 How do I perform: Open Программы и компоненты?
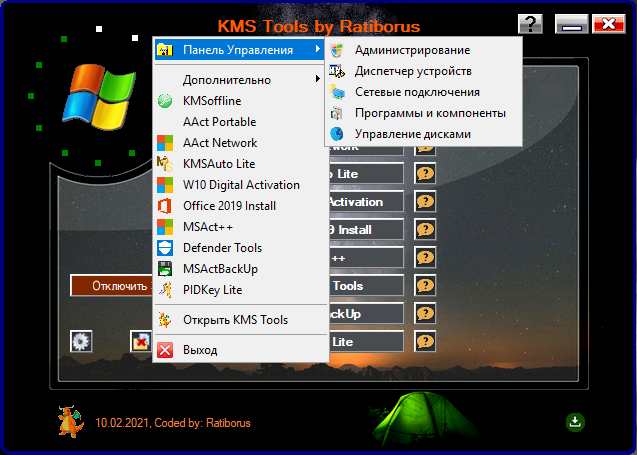point(430,113)
